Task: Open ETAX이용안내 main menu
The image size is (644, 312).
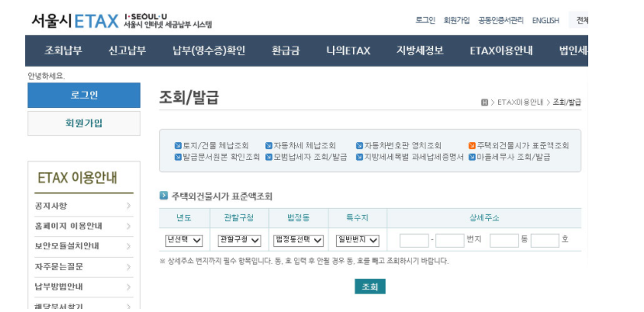Action: pyautogui.click(x=501, y=50)
